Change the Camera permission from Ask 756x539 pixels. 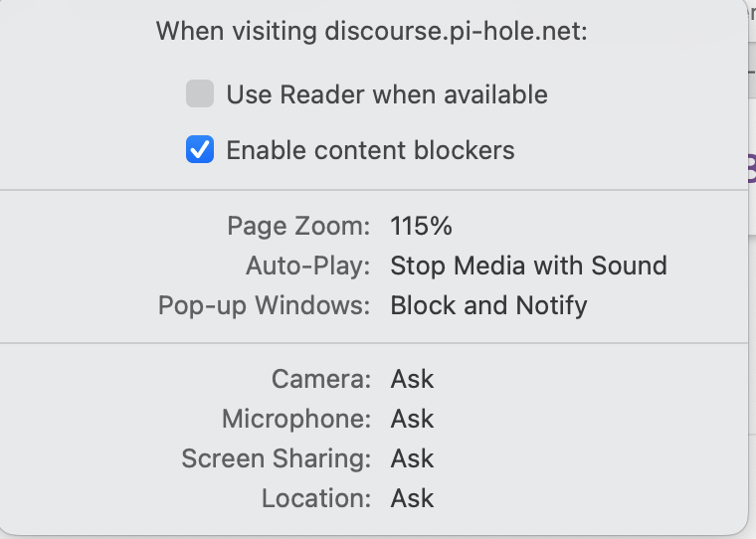click(x=412, y=379)
